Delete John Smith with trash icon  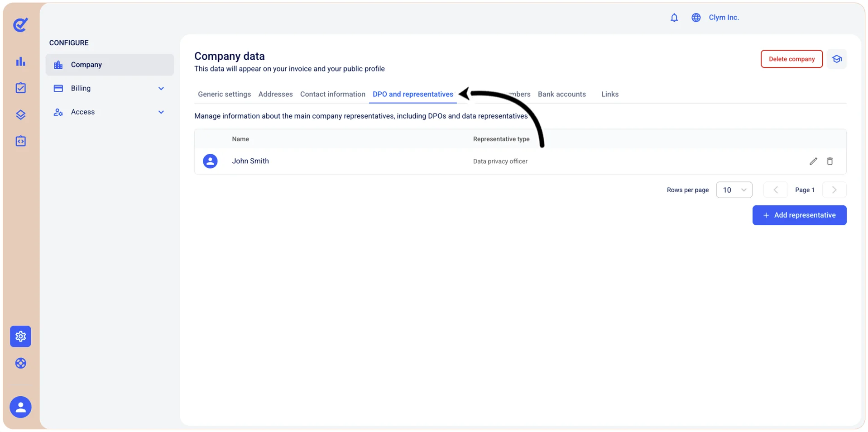pos(830,161)
